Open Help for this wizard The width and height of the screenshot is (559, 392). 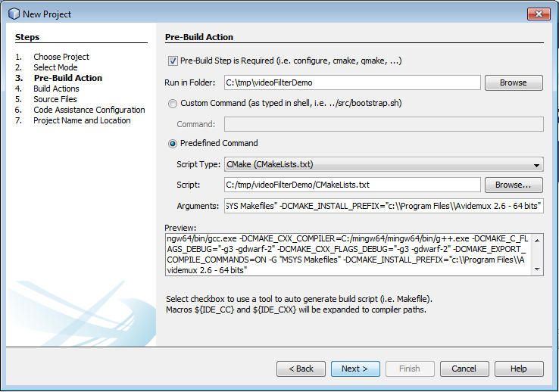(x=518, y=369)
